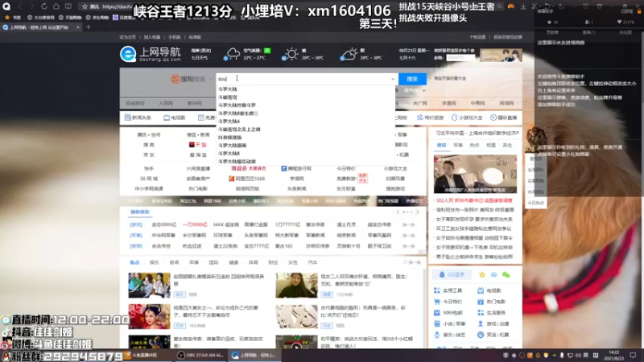
Task: Open a new browser tab with plus
Action: (x=89, y=27)
